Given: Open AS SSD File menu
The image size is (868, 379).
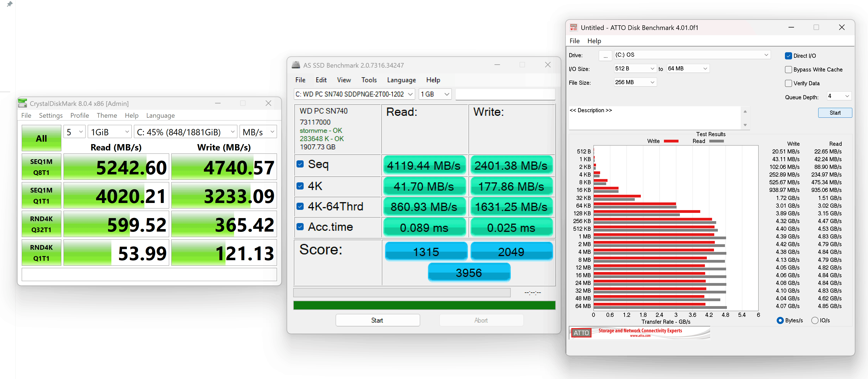Looking at the screenshot, I should pyautogui.click(x=300, y=80).
